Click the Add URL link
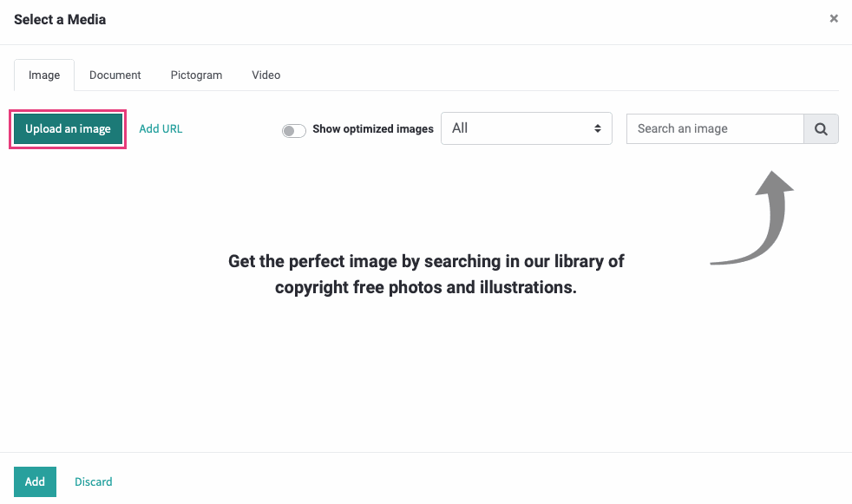Image resolution: width=852 pixels, height=504 pixels. pos(161,128)
